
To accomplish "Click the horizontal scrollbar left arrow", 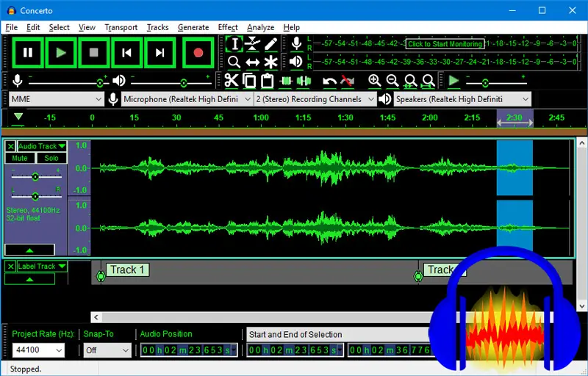I will [x=96, y=317].
